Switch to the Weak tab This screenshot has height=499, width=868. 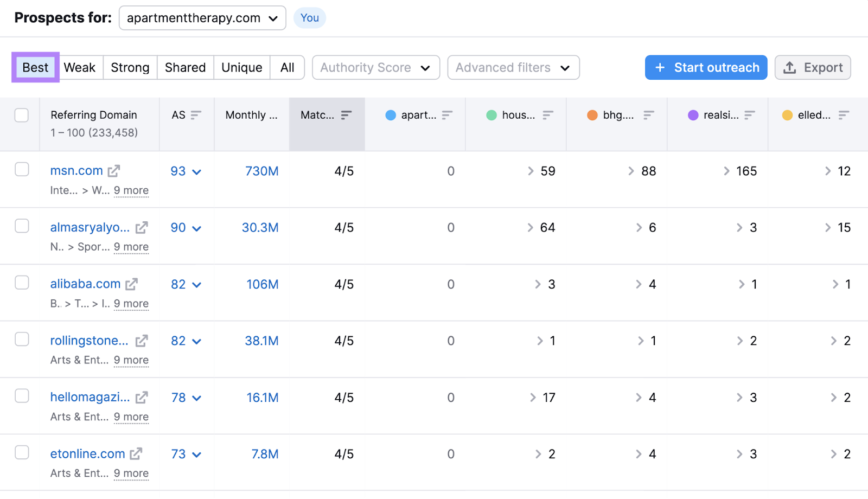(x=80, y=68)
